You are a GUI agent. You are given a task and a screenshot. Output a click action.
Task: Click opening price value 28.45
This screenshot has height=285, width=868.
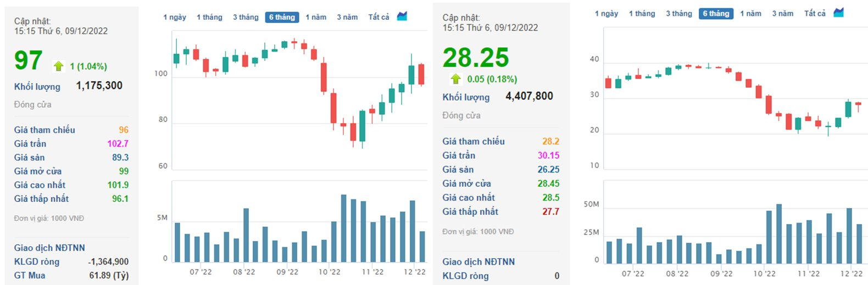pyautogui.click(x=548, y=184)
